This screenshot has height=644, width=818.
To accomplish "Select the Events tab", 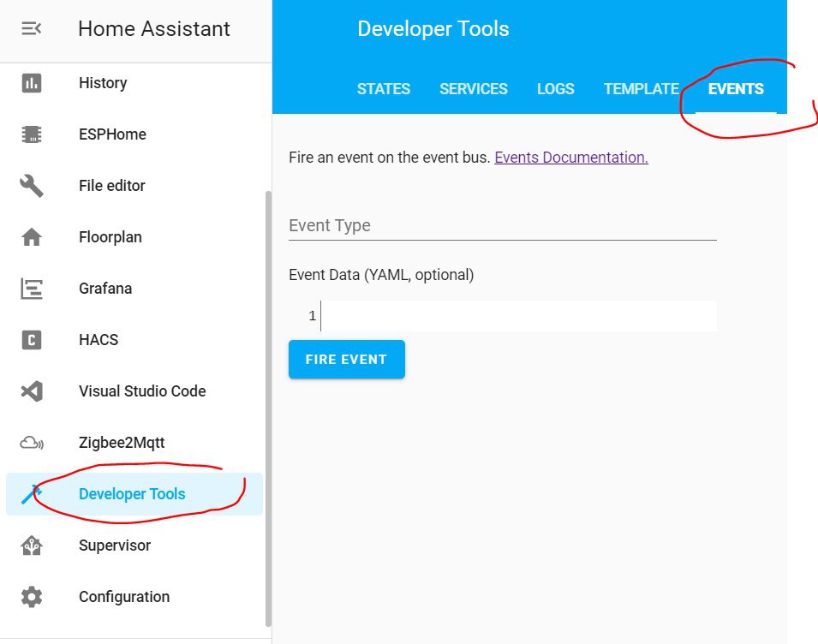I will click(x=736, y=89).
